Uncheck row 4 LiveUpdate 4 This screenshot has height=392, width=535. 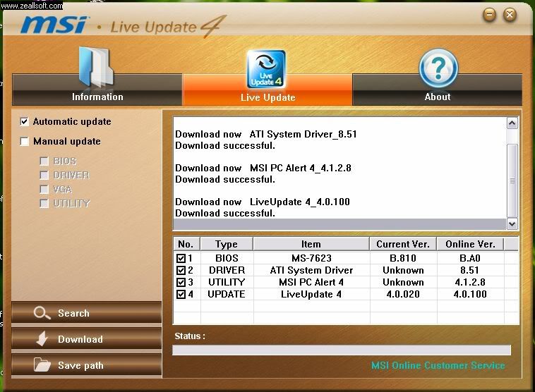(181, 294)
